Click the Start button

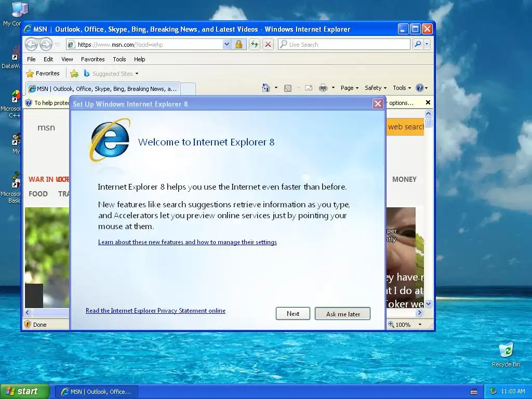coord(24,391)
